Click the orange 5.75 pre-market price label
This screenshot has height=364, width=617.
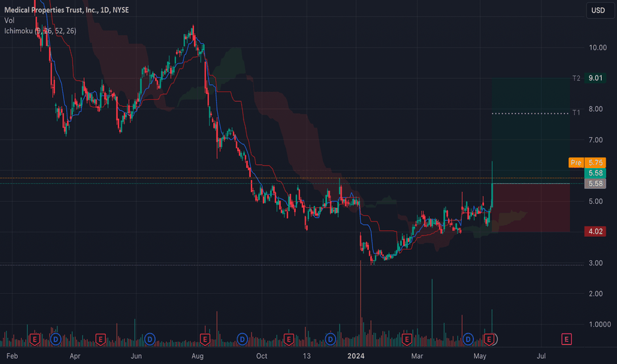(x=595, y=163)
